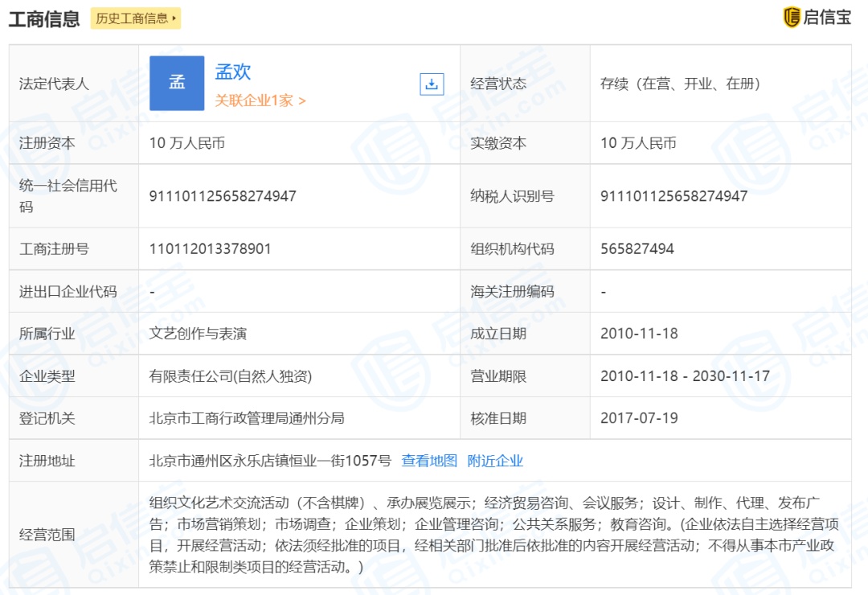
Task: Select founding date 2010-11-18
Action: [x=639, y=334]
